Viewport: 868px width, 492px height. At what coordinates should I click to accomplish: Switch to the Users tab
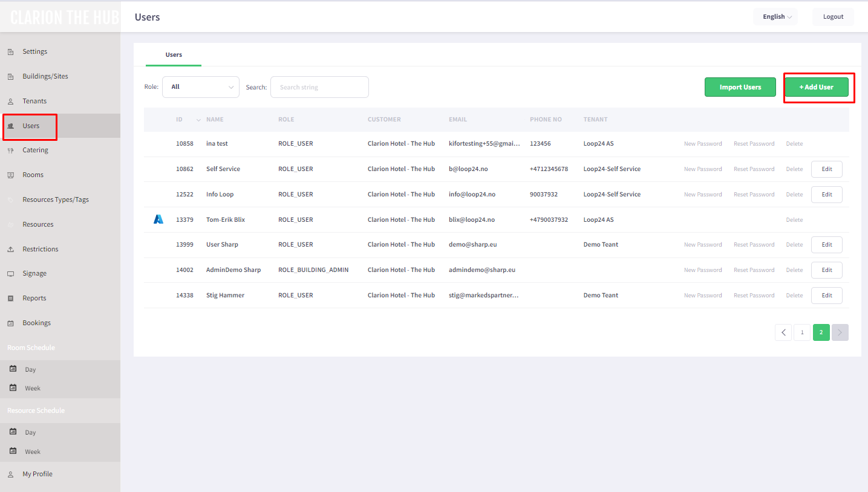pyautogui.click(x=173, y=54)
